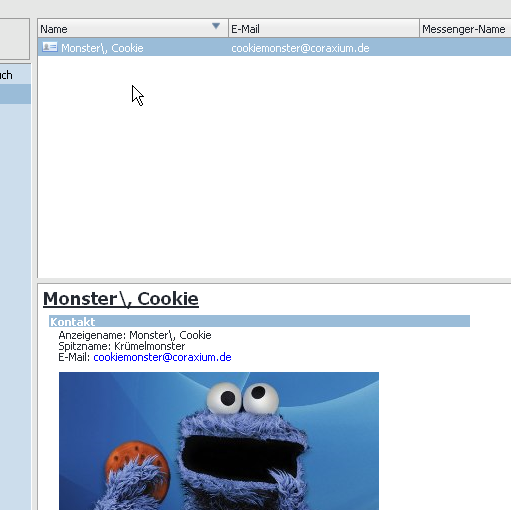
Task: Click divider between Name and E-Mail columns
Action: (229, 28)
